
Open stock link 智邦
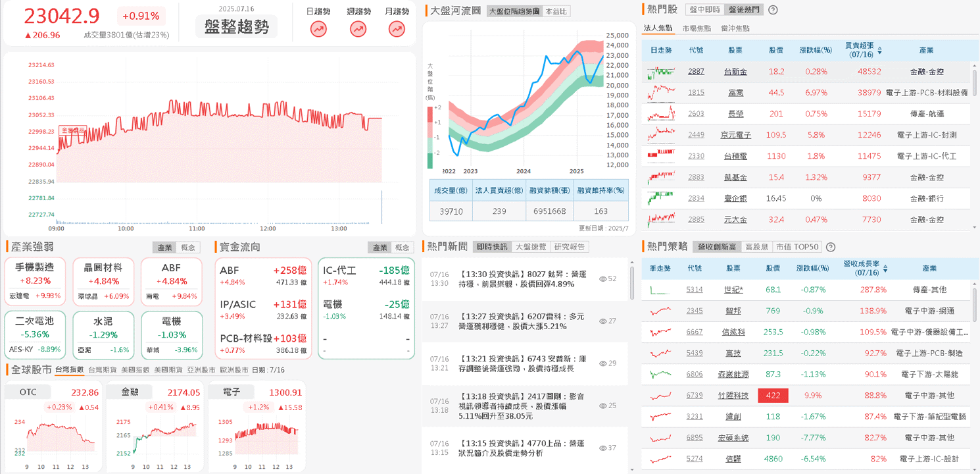[x=733, y=311]
